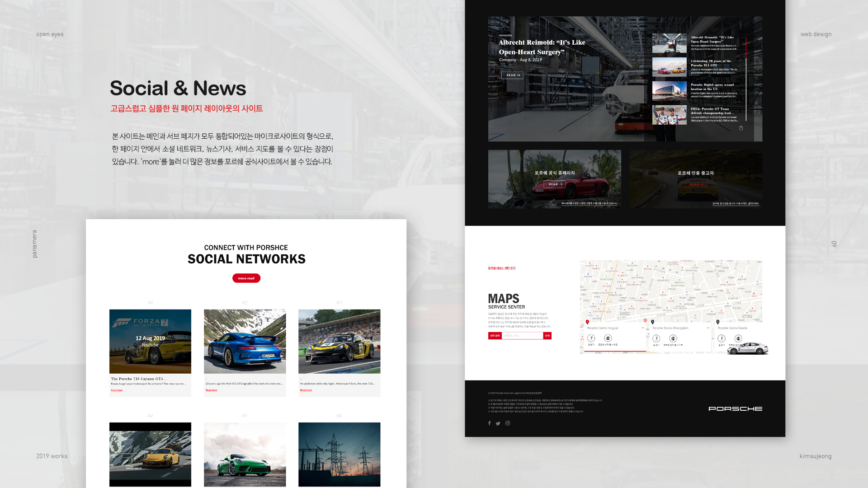The height and width of the screenshot is (488, 868).
Task: Click 'Read more' under Porsche 718 Cayman GT4 card
Action: [x=117, y=390]
